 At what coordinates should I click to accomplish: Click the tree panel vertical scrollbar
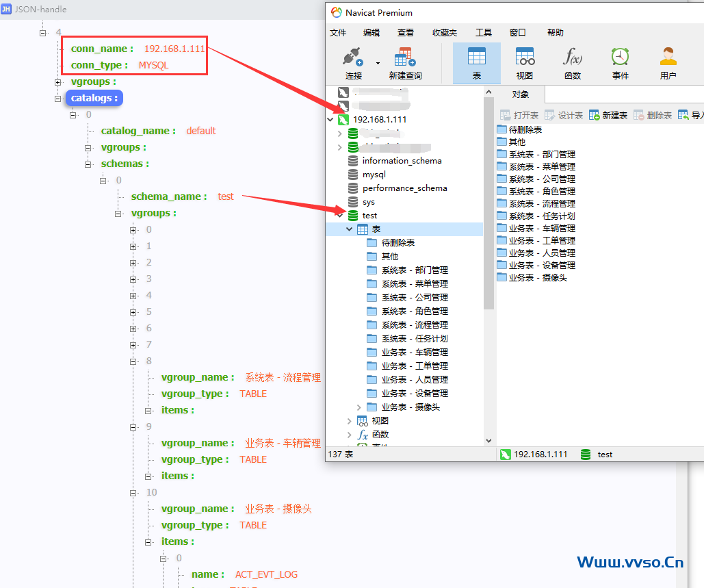pyautogui.click(x=488, y=205)
